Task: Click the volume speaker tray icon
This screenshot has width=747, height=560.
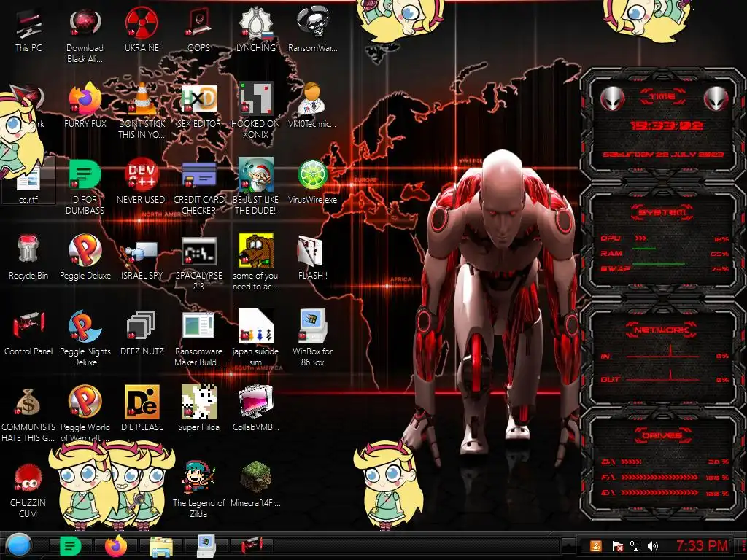Action: [x=653, y=546]
